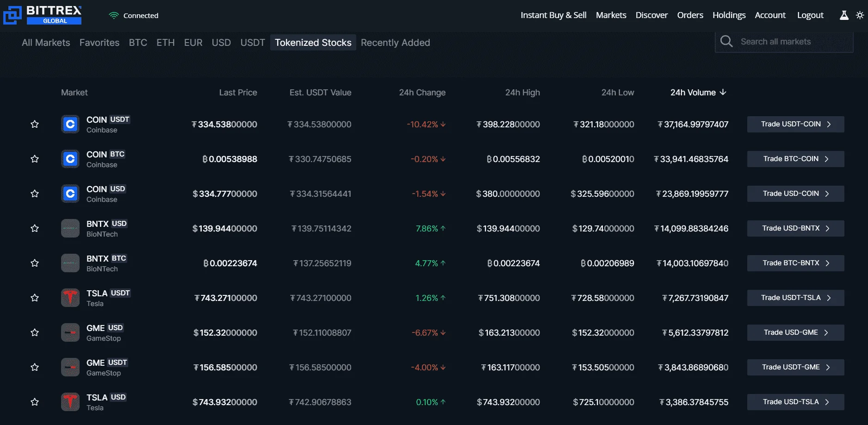Image resolution: width=868 pixels, height=425 pixels.
Task: Favorite the BNTX BTC market star
Action: (x=35, y=263)
